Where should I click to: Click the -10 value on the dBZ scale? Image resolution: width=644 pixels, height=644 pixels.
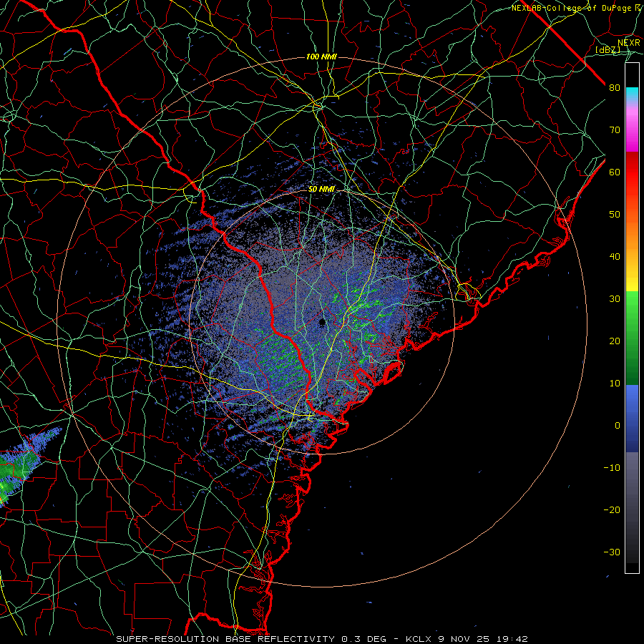click(612, 468)
